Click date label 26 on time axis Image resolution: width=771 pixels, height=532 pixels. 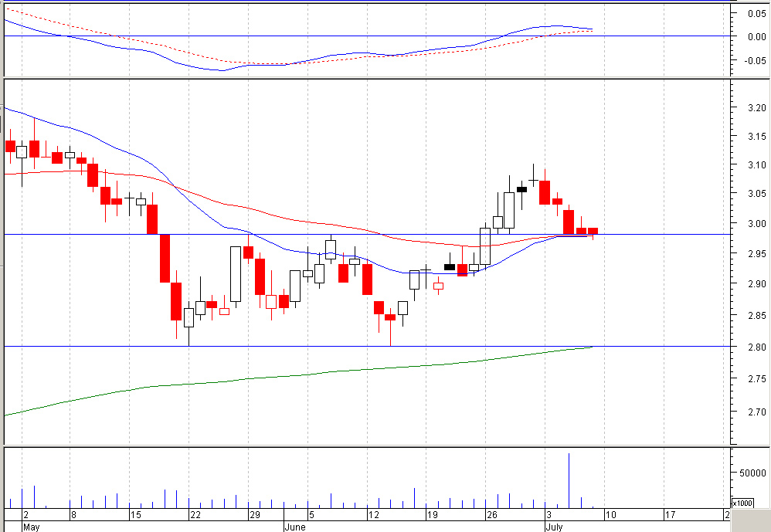point(491,515)
